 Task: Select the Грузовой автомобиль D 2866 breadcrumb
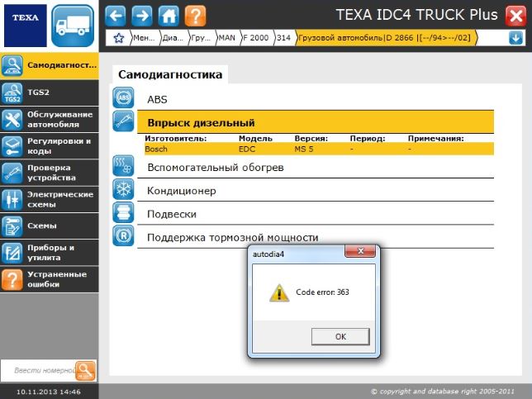tap(385, 38)
